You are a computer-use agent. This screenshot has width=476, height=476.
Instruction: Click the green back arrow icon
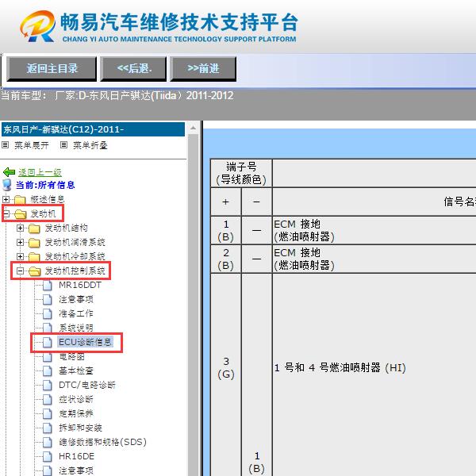click(9, 172)
